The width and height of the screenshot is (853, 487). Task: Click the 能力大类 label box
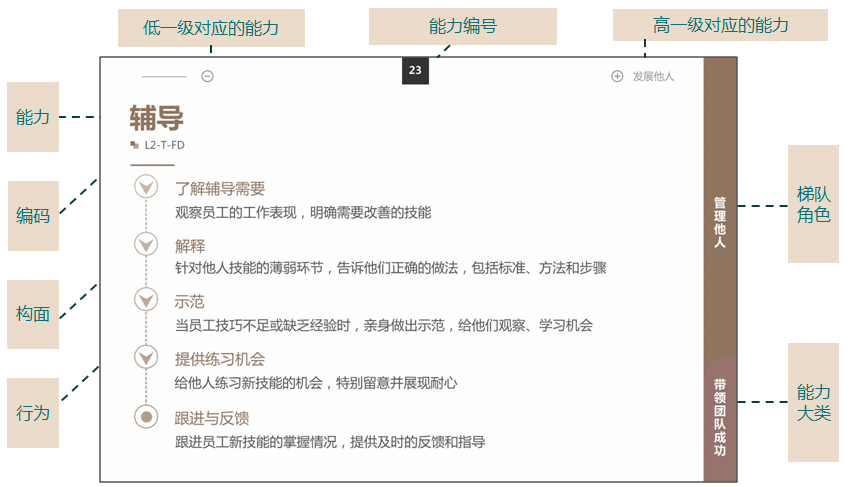(x=813, y=403)
